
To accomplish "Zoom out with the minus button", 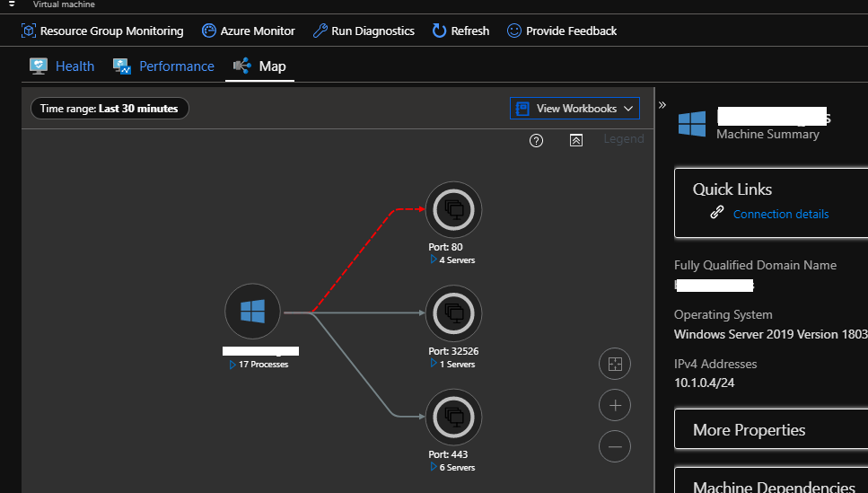I will [615, 446].
